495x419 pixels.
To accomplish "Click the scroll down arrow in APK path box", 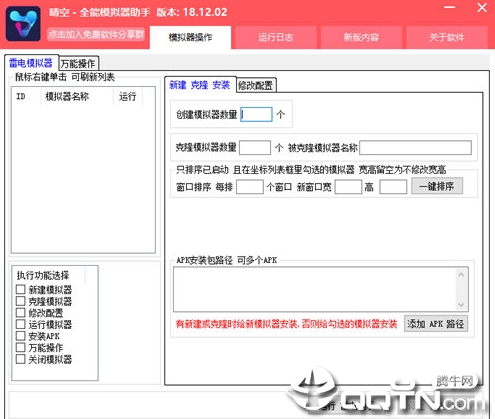I will pyautogui.click(x=461, y=304).
